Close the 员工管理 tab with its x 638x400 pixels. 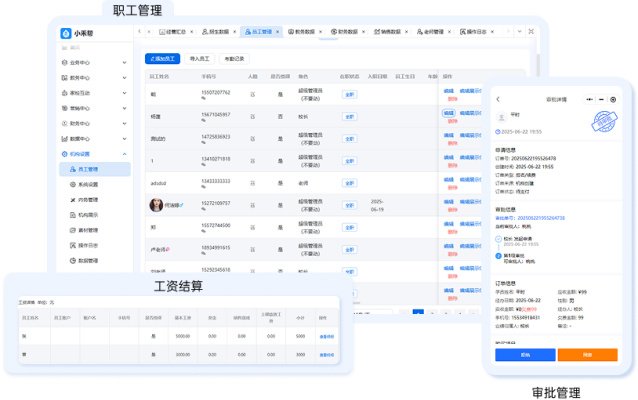click(277, 32)
